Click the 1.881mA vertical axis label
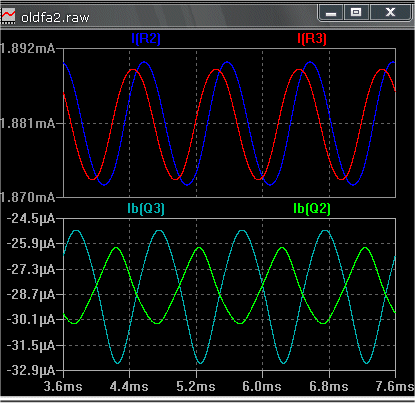Screen dimensions: 415x403 pyautogui.click(x=28, y=124)
